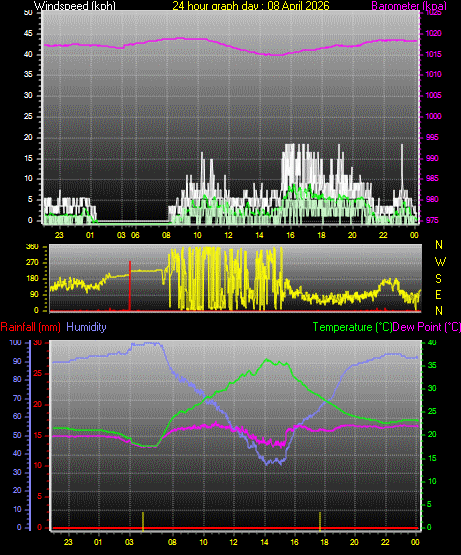
Task: Click the 40 value on the temperature axis
Action: tap(432, 343)
